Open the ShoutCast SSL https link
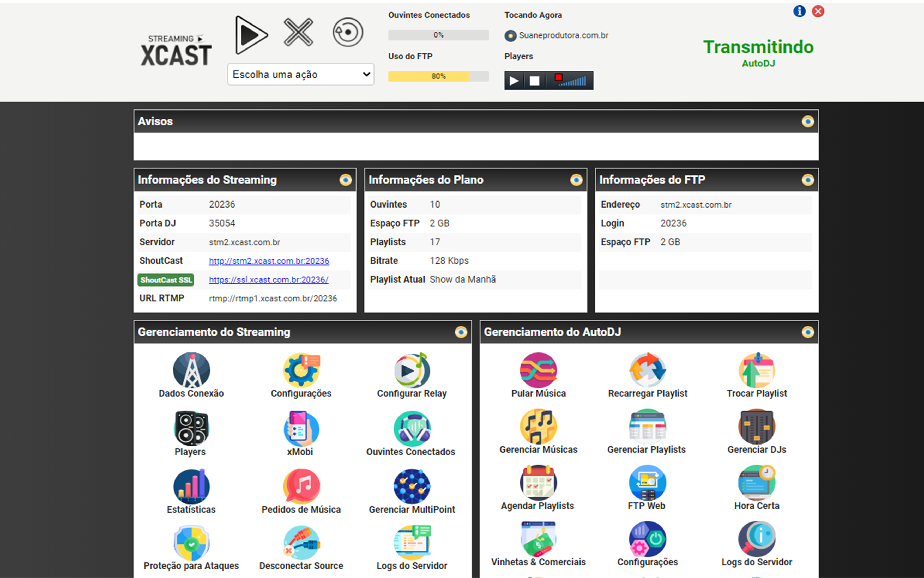The height and width of the screenshot is (578, 924). point(268,280)
